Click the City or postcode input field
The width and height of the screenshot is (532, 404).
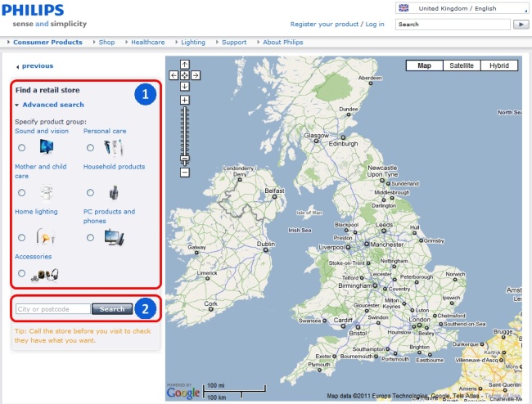(x=53, y=309)
